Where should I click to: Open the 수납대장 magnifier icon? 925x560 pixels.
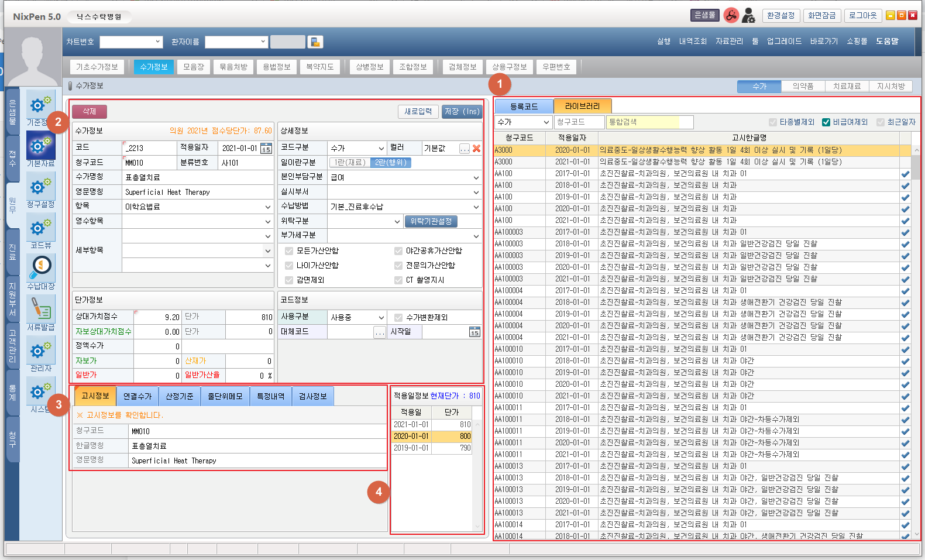pyautogui.click(x=41, y=267)
